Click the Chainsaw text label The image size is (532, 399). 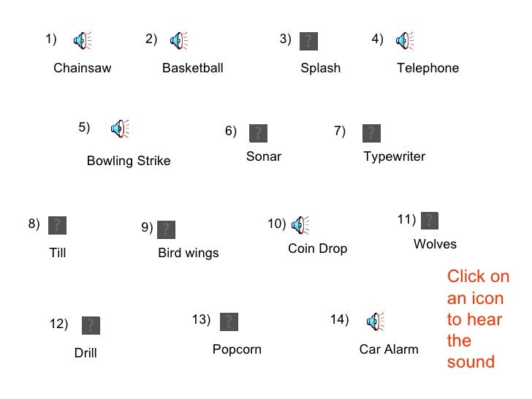coord(83,68)
